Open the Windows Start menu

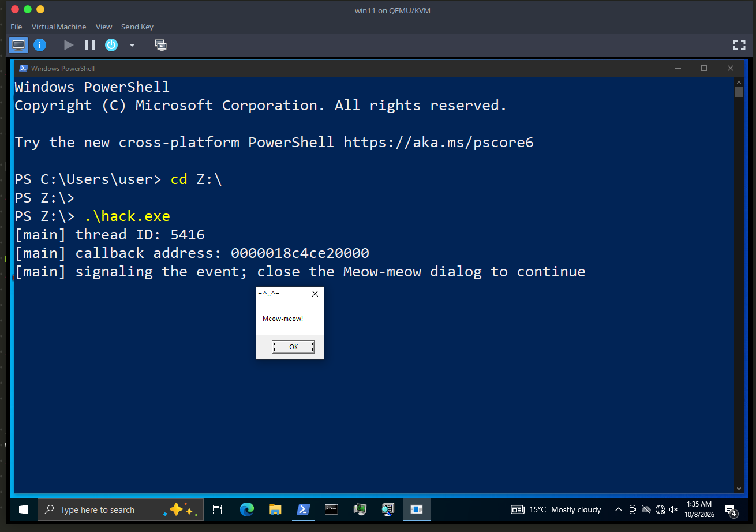coord(24,509)
